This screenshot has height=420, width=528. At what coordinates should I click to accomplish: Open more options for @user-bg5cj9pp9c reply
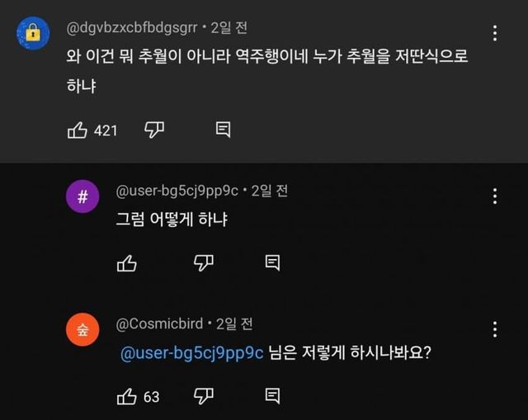(494, 196)
